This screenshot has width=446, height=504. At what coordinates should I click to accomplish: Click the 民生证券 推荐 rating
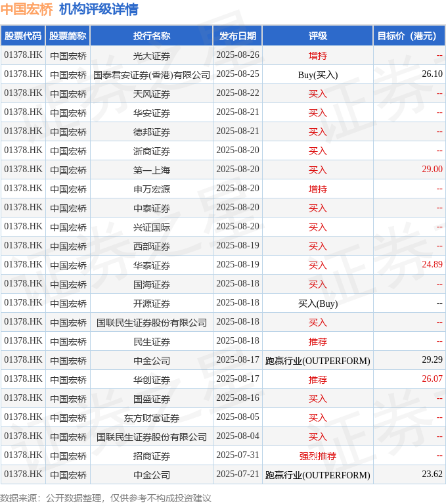coord(318,341)
